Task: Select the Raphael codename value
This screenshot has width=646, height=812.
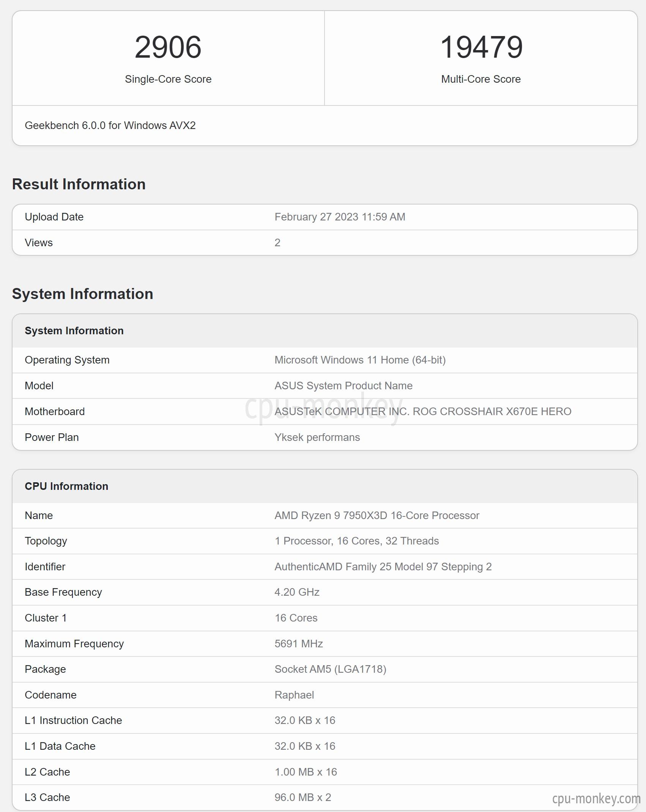Action: [x=294, y=695]
